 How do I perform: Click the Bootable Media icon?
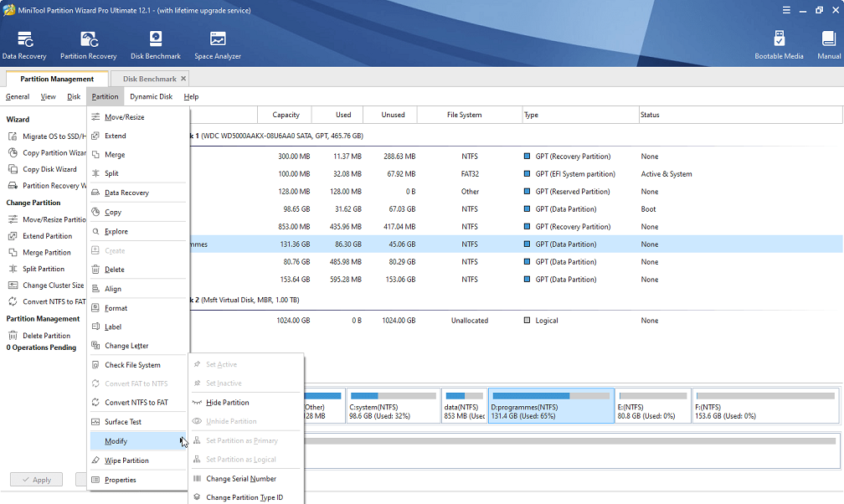pos(779,39)
